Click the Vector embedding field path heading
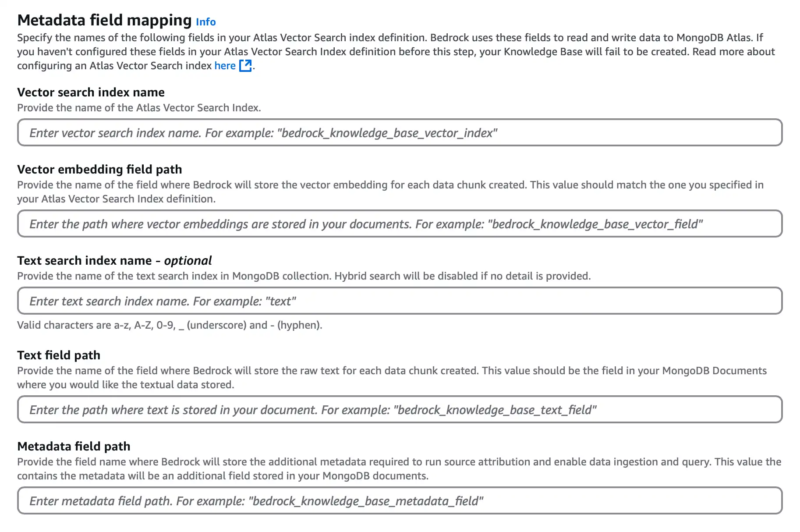This screenshot has height=532, width=800. 100,169
